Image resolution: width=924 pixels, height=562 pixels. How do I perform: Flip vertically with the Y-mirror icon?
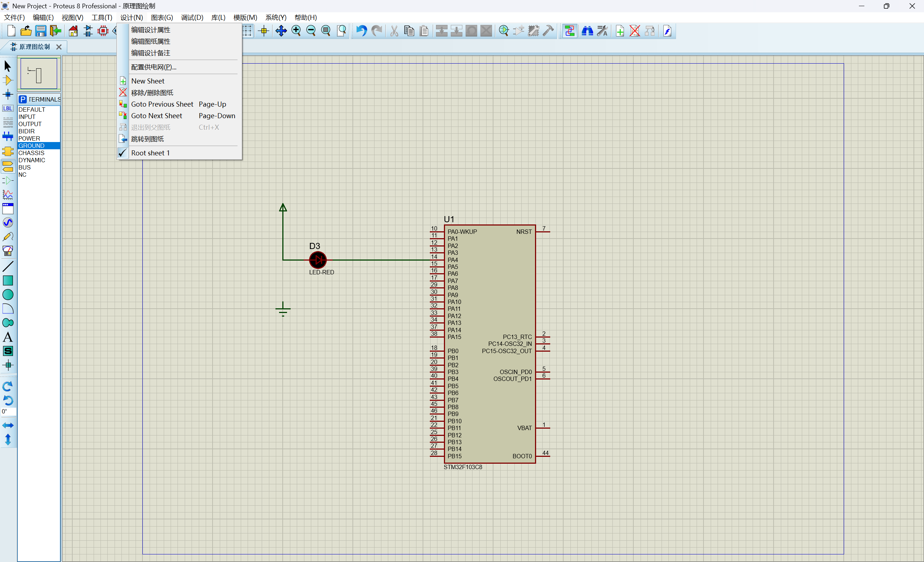click(x=8, y=439)
